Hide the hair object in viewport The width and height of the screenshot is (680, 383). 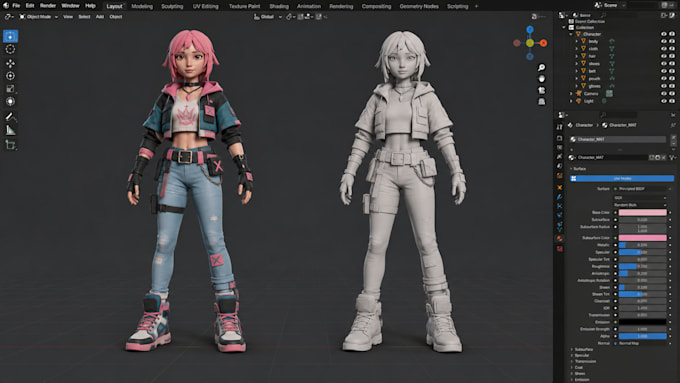[x=664, y=56]
